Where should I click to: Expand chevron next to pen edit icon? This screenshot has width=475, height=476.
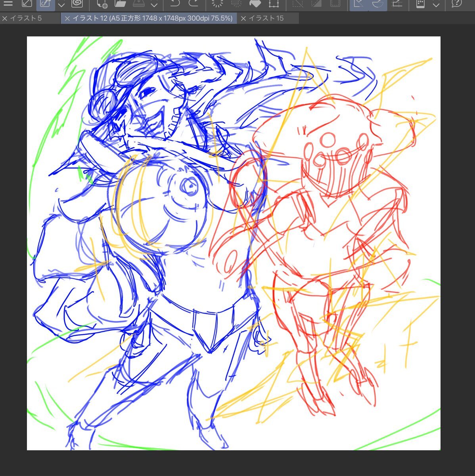coord(61,4)
